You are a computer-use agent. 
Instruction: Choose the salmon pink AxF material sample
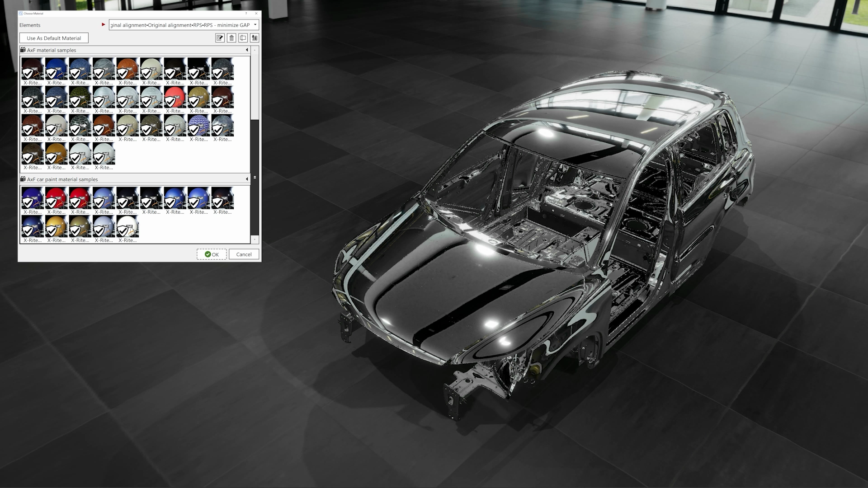[x=175, y=97]
